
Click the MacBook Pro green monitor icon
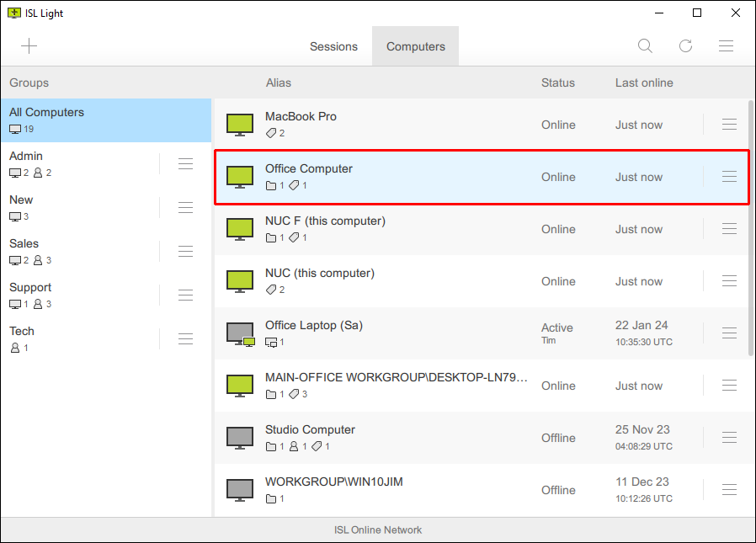240,125
